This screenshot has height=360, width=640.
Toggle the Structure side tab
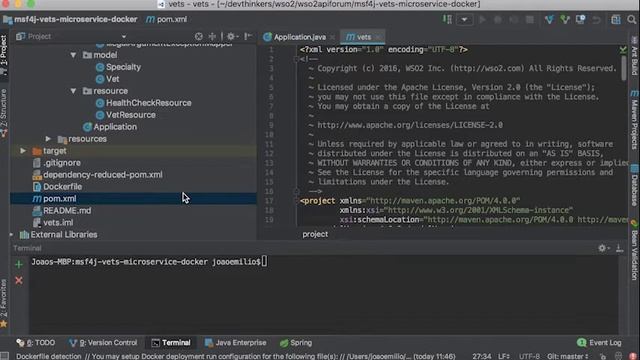4,112
